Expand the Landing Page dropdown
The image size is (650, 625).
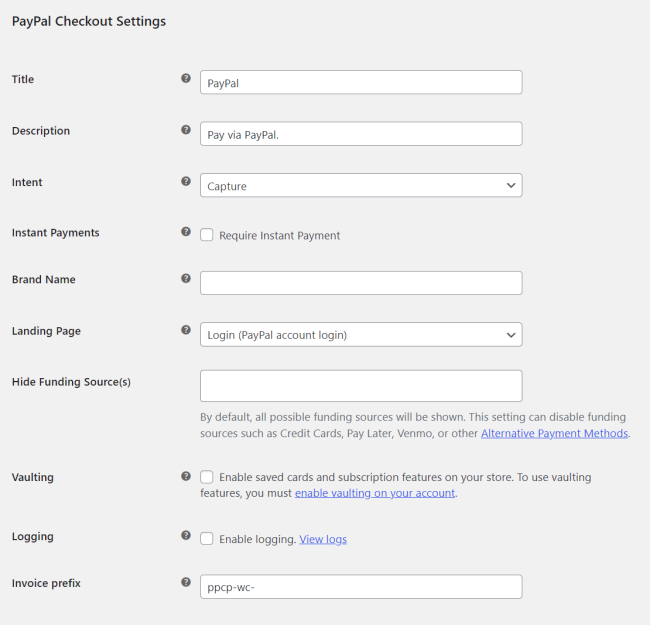361,334
